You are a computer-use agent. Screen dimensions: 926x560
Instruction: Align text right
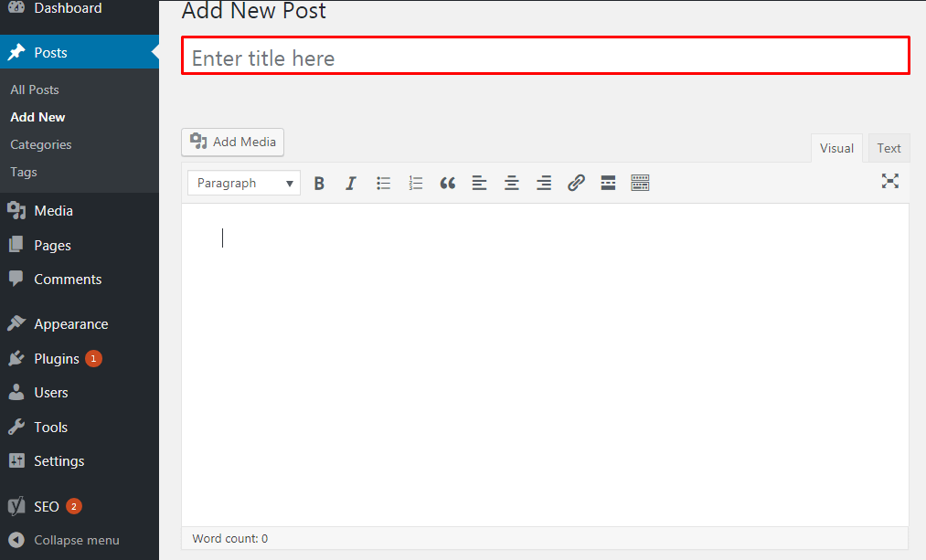click(544, 183)
